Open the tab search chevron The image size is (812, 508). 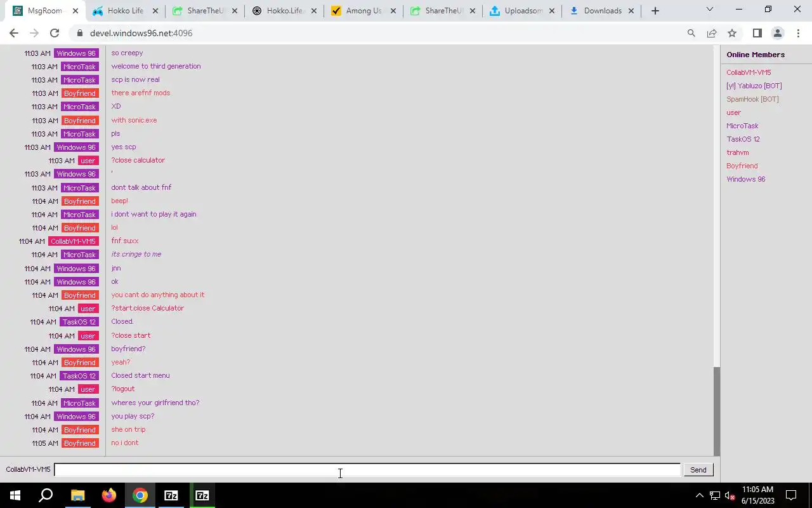(710, 10)
